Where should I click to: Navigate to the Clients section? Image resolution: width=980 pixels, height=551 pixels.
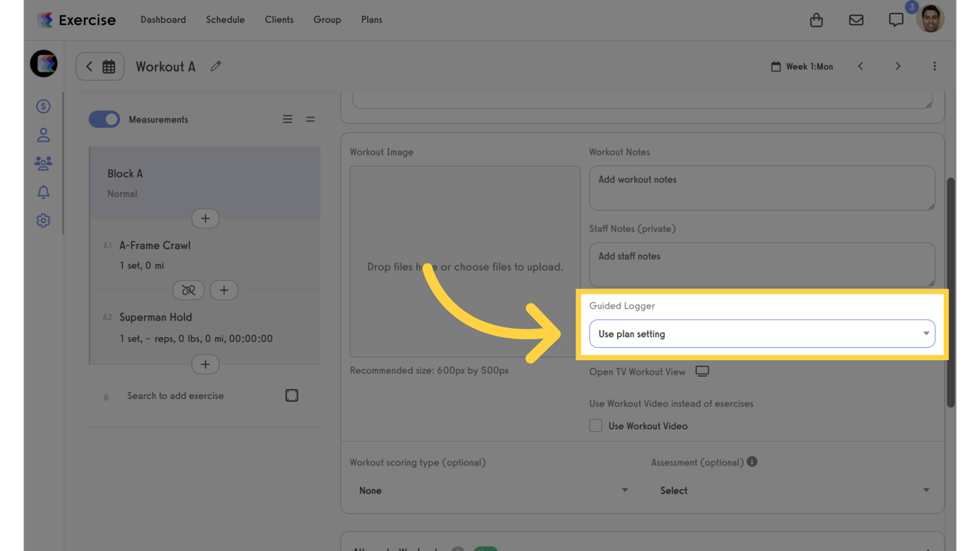(x=279, y=19)
